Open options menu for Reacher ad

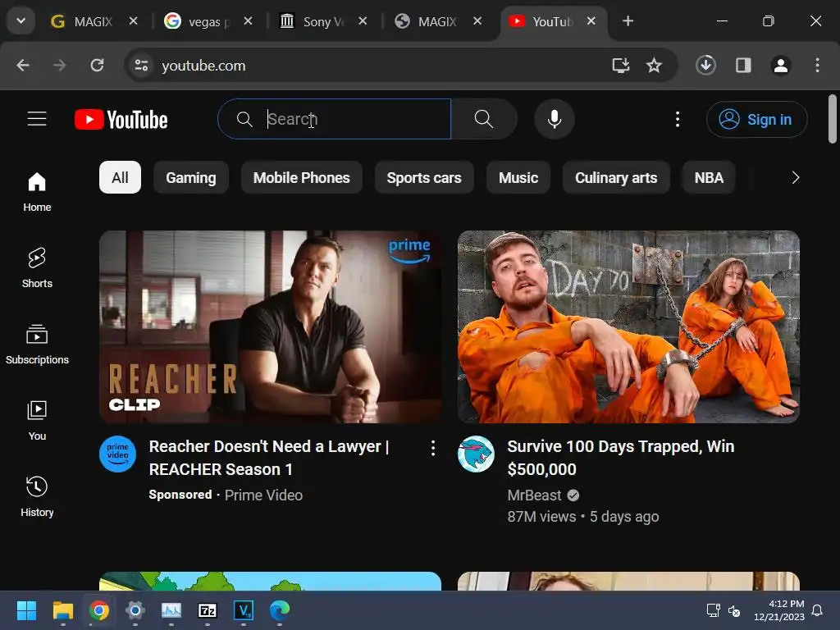pyautogui.click(x=433, y=449)
